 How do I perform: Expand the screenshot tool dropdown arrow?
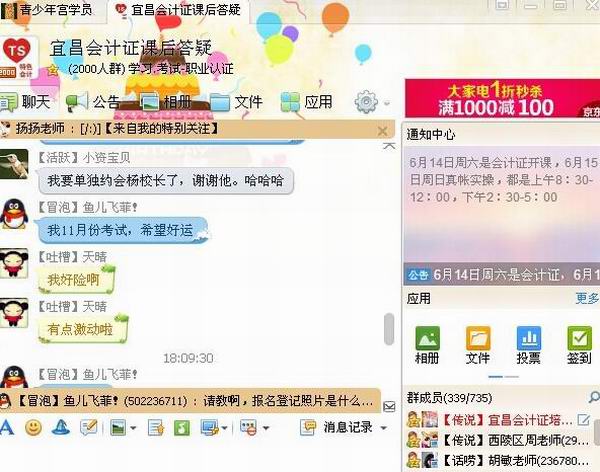click(224, 428)
